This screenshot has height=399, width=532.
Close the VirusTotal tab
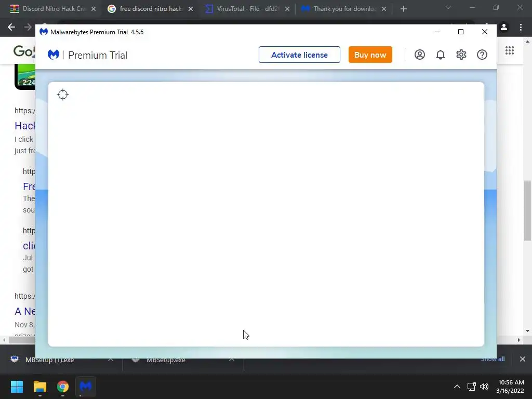pyautogui.click(x=287, y=9)
